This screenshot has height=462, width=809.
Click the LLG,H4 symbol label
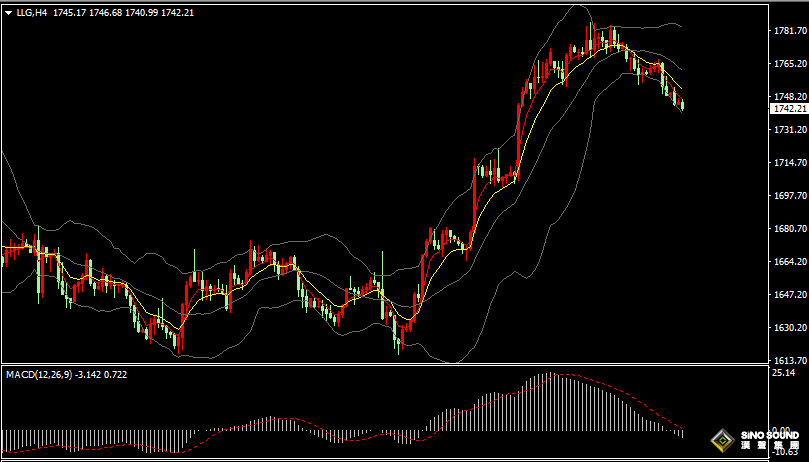pyautogui.click(x=32, y=13)
